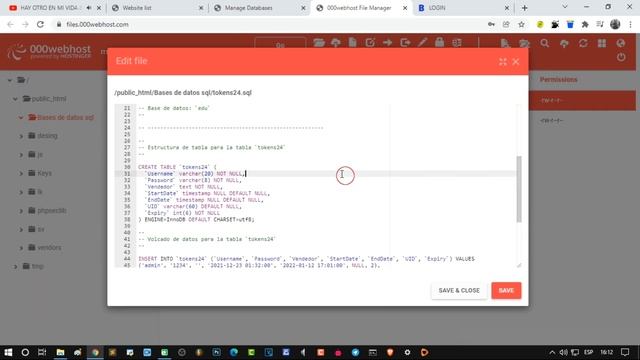
Task: Open a new browser tab
Action: (524, 8)
